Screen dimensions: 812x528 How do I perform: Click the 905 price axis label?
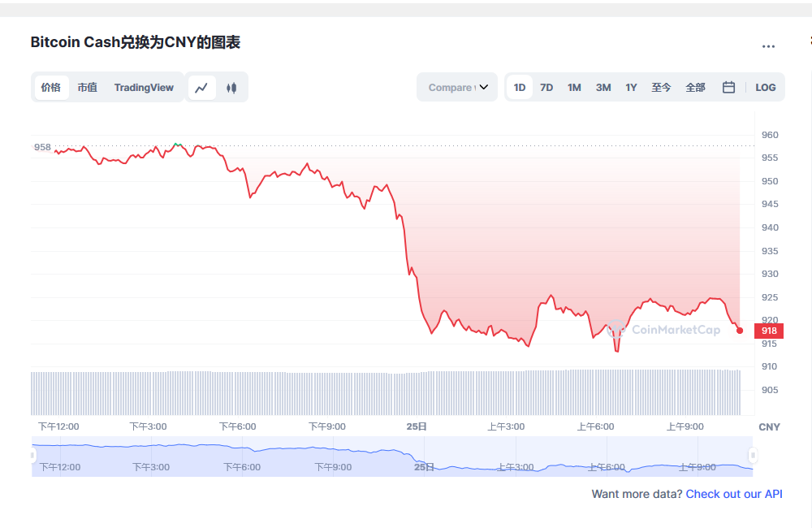point(770,390)
